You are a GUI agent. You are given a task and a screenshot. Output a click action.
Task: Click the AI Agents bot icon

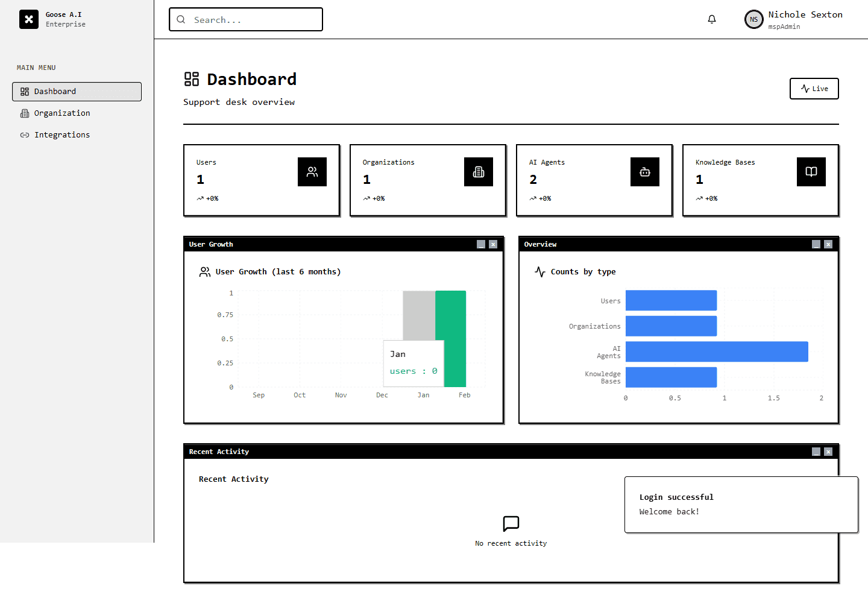tap(645, 172)
